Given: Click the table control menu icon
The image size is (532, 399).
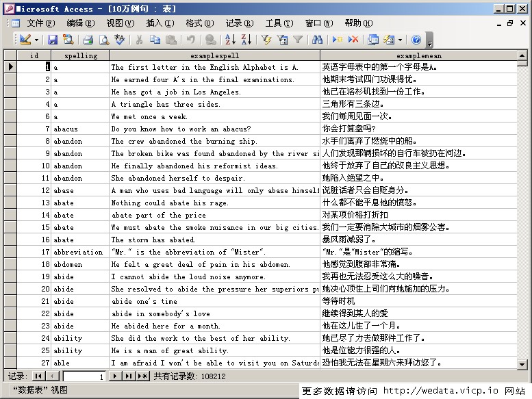Looking at the screenshot, I should [16, 23].
